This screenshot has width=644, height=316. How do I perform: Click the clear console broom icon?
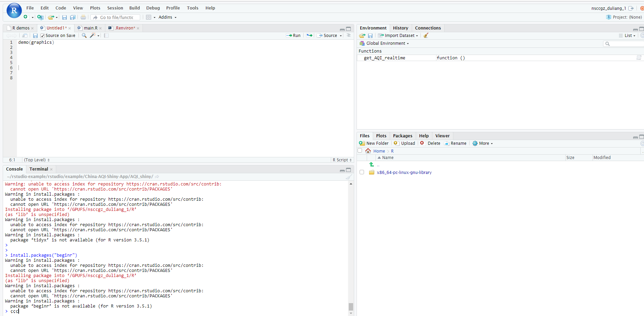pyautogui.click(x=349, y=177)
